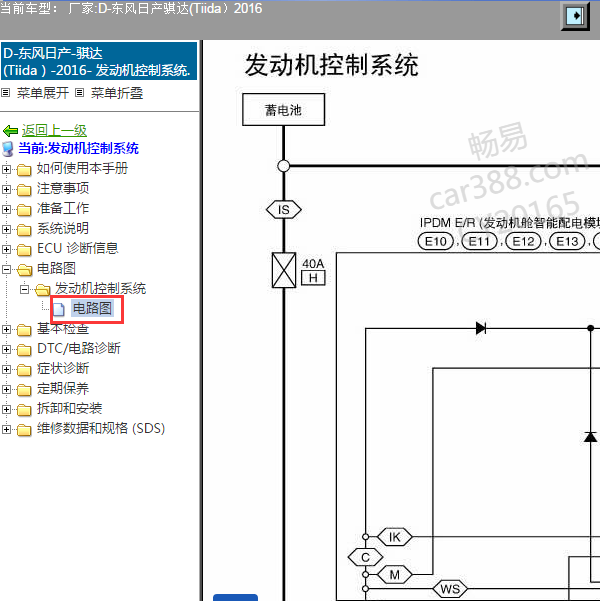Open the 准备工作 folder label
600x601 pixels.
pos(63,208)
